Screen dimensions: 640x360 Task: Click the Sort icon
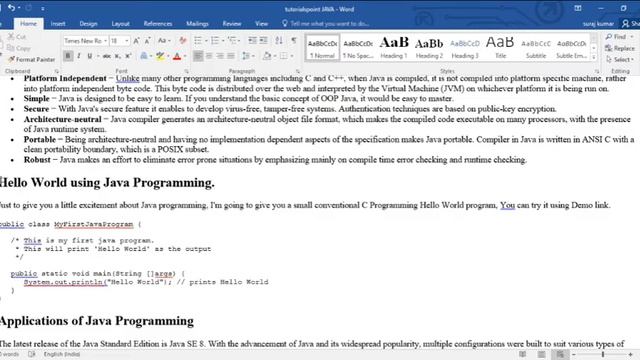(x=279, y=41)
